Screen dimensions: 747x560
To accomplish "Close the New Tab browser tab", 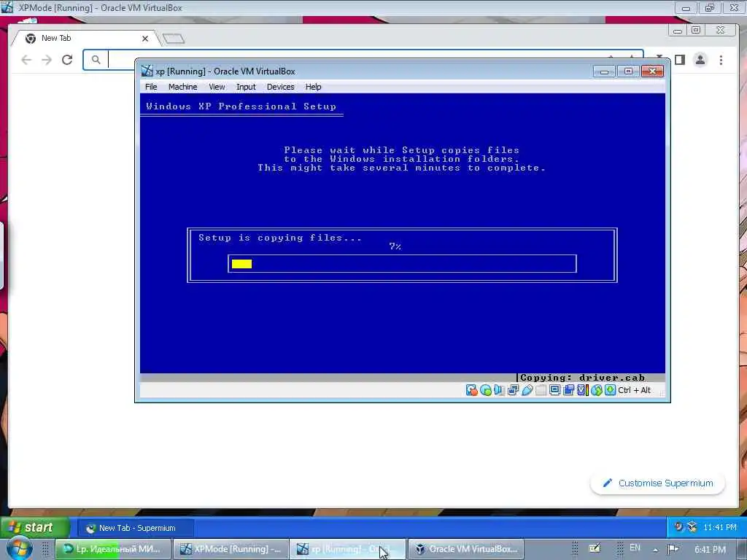I will point(145,39).
